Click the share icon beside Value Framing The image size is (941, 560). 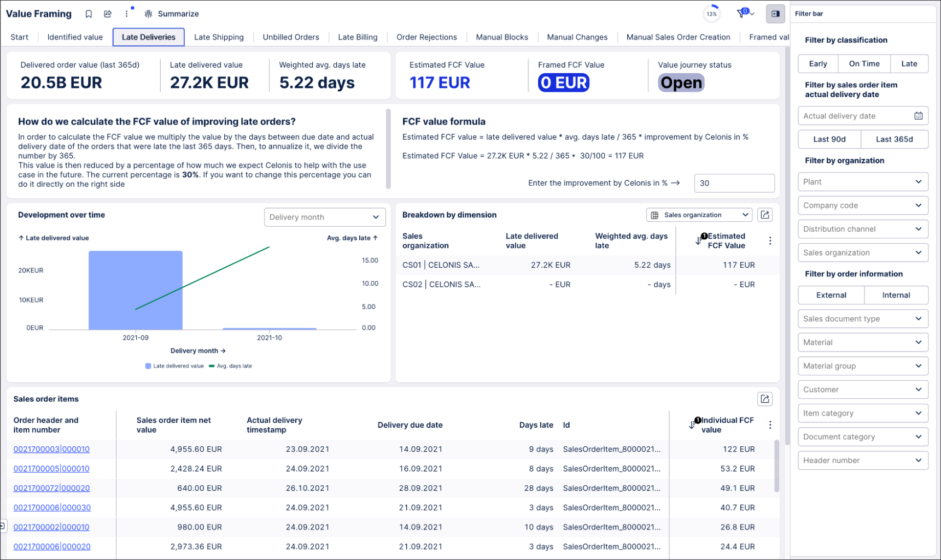(x=108, y=14)
